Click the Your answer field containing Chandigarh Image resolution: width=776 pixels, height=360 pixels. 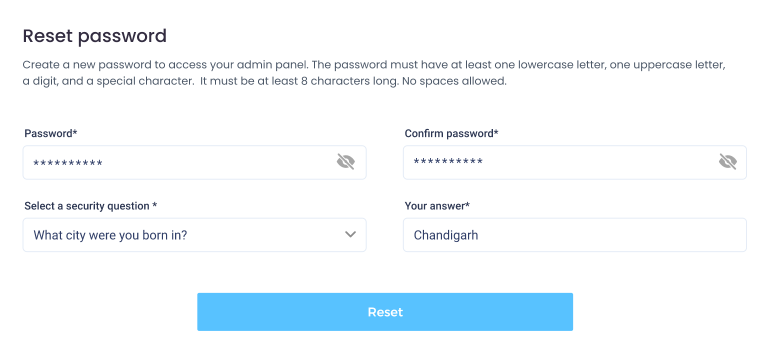[x=575, y=235]
